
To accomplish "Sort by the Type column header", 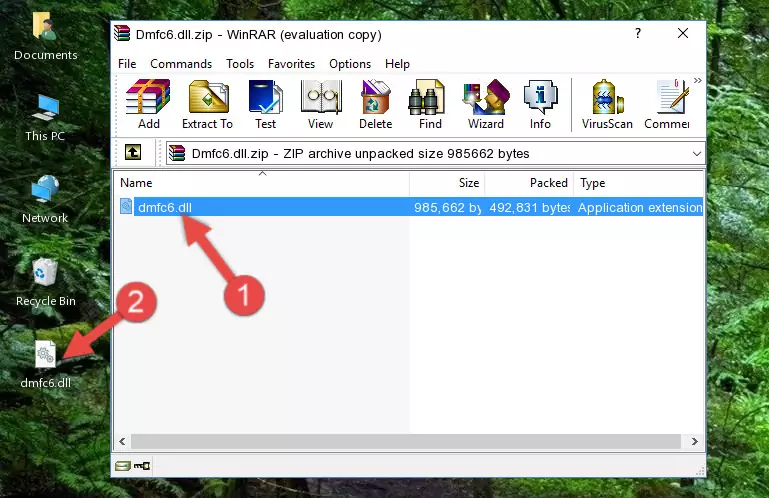I will (x=639, y=183).
